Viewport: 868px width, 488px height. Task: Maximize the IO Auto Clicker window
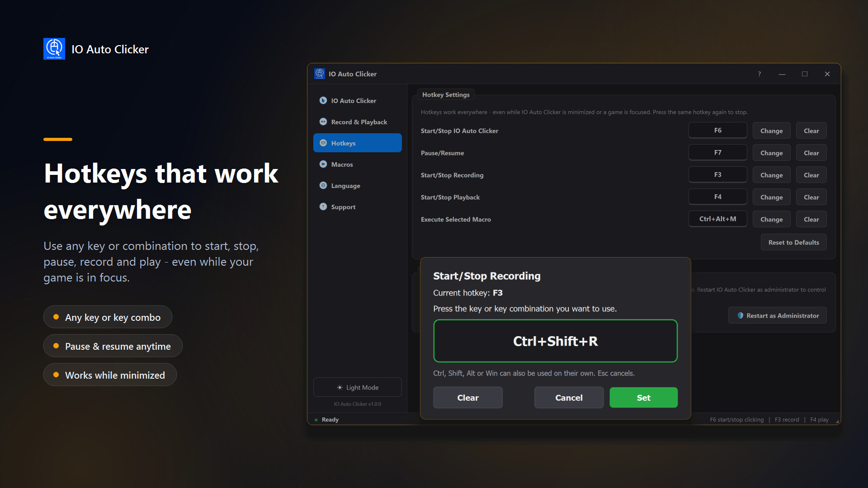[x=805, y=74]
